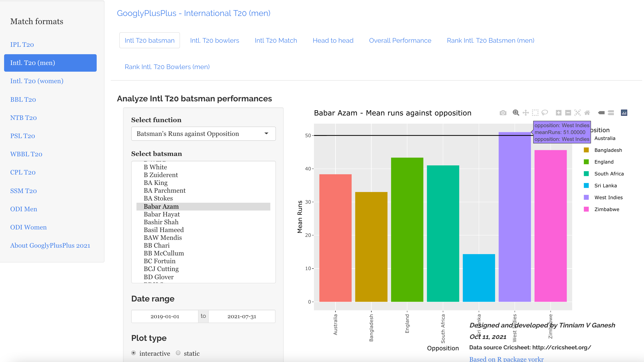Screen dimensions: 644x362
Task: Activate the zoom magnifier tool
Action: [x=516, y=113]
